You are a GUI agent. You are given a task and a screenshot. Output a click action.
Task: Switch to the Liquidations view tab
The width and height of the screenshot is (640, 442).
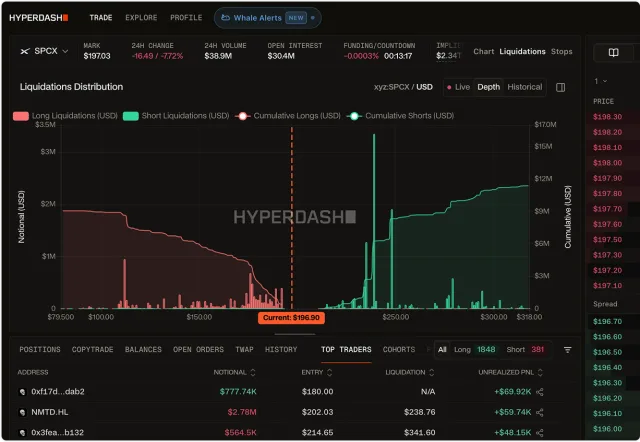[522, 51]
